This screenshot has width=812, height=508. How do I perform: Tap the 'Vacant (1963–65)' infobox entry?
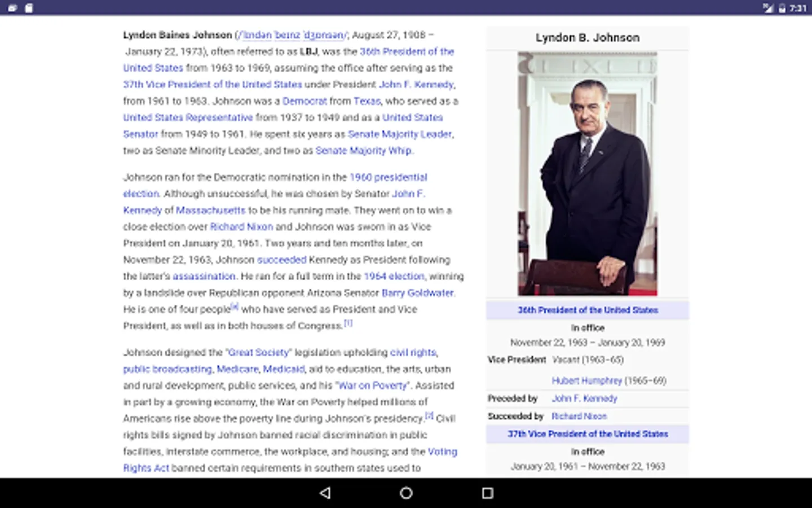click(588, 360)
